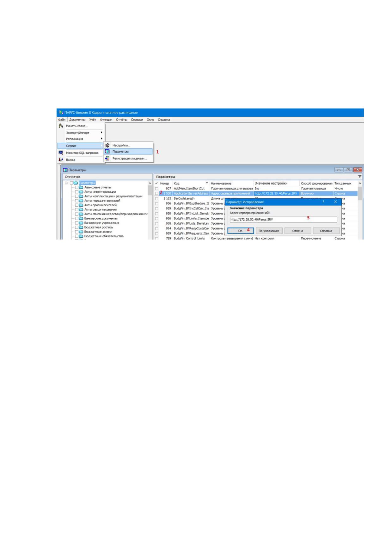This screenshot has width=392, height=555.
Task: Click the up arrow of the structure tree scrollbar
Action: coord(150,183)
